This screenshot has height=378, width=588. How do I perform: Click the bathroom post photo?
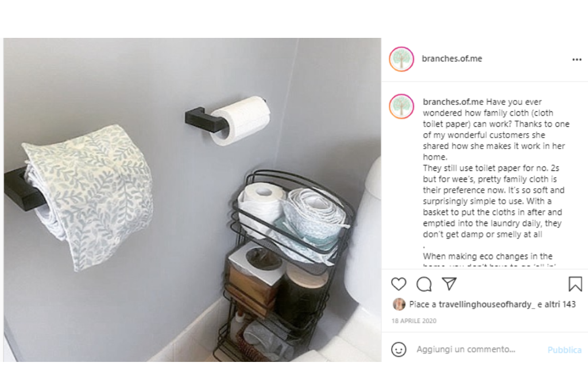pos(192,200)
